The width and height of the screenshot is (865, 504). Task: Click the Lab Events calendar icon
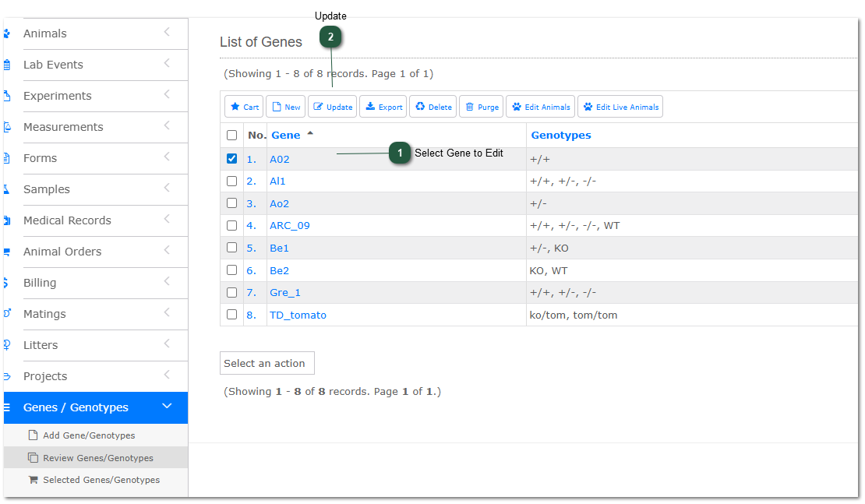point(6,65)
